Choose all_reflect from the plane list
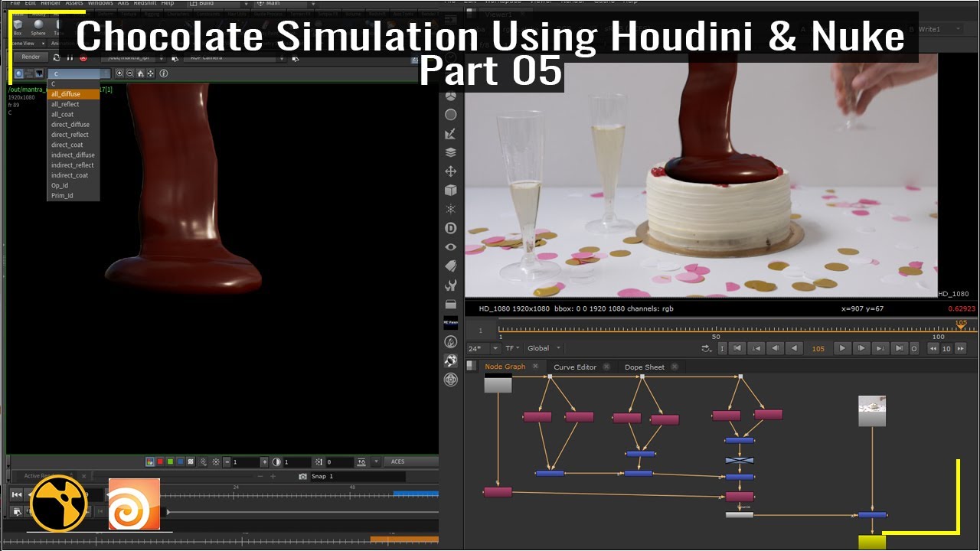This screenshot has width=980, height=551. tap(73, 104)
